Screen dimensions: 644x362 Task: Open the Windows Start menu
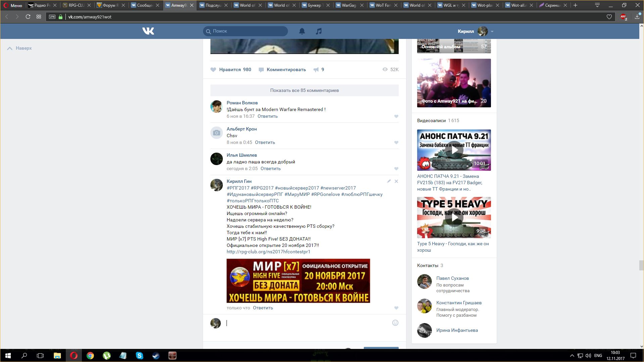8,356
